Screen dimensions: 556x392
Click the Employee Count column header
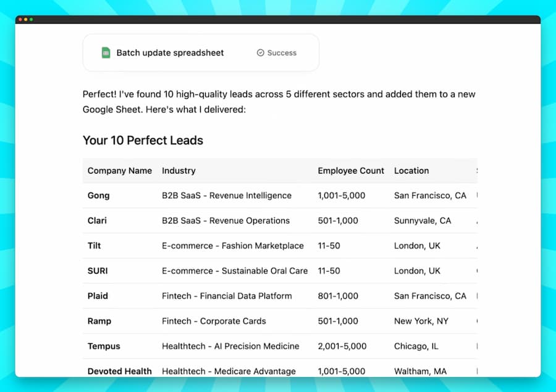point(351,170)
